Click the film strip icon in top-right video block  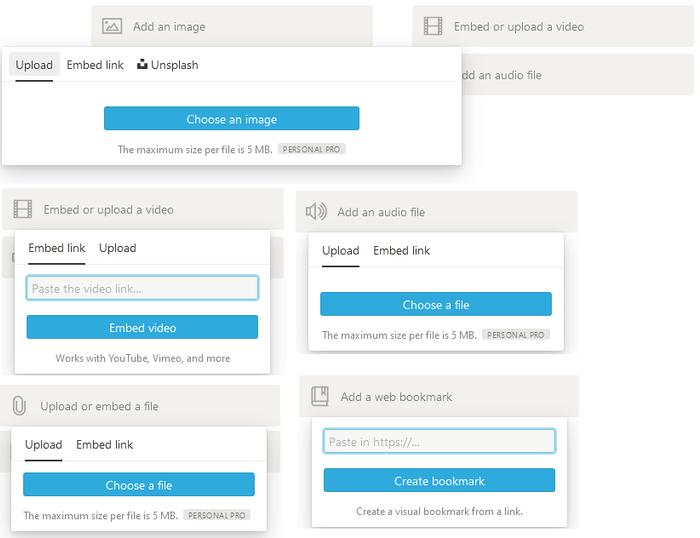[433, 26]
